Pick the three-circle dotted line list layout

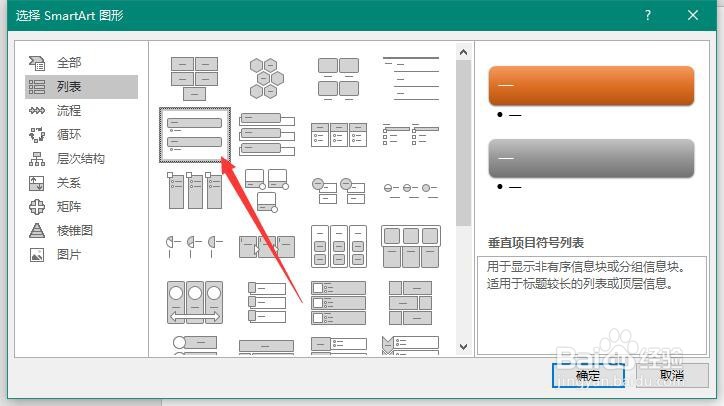click(410, 190)
